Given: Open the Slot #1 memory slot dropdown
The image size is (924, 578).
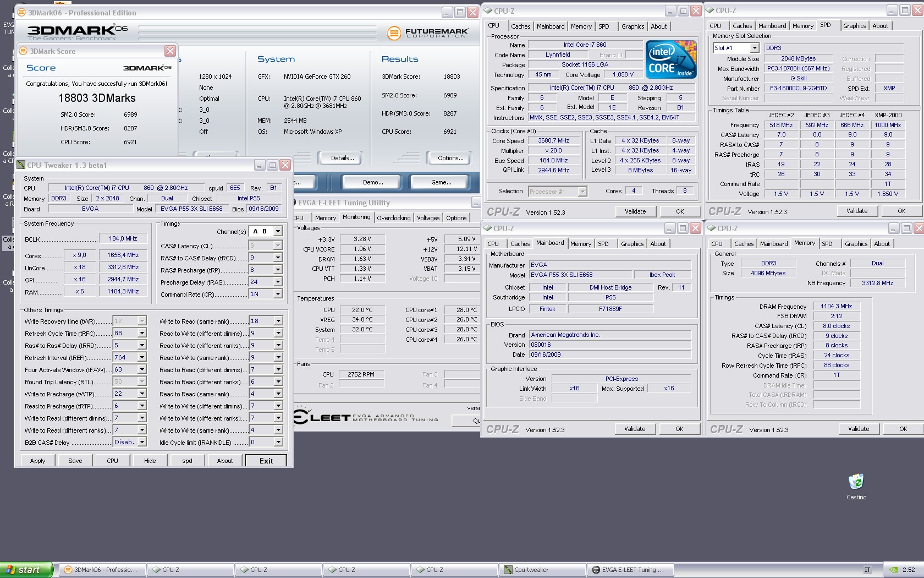Looking at the screenshot, I should (x=755, y=48).
